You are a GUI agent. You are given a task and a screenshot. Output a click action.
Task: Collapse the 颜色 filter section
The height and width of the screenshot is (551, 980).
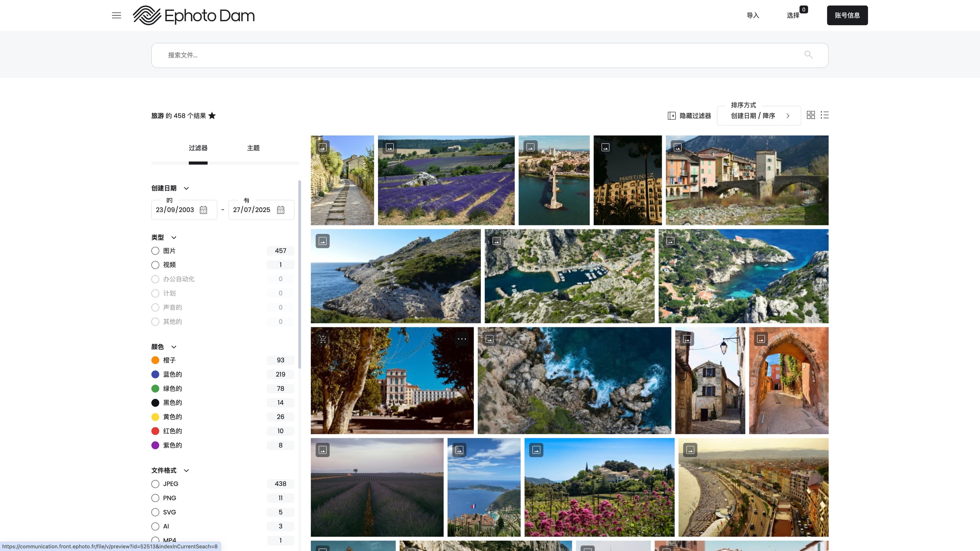point(174,347)
